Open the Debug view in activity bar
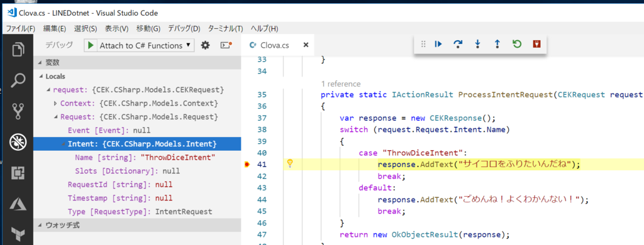The height and width of the screenshot is (245, 644). 18,142
